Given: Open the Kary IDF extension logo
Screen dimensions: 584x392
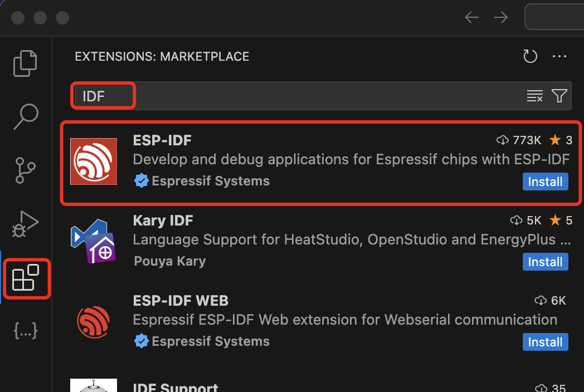Looking at the screenshot, I should pyautogui.click(x=94, y=241).
